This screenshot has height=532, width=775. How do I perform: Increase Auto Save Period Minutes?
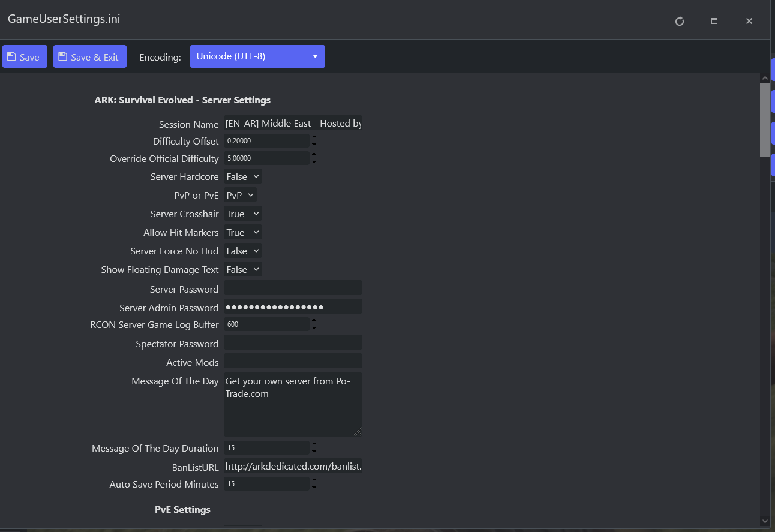click(314, 480)
